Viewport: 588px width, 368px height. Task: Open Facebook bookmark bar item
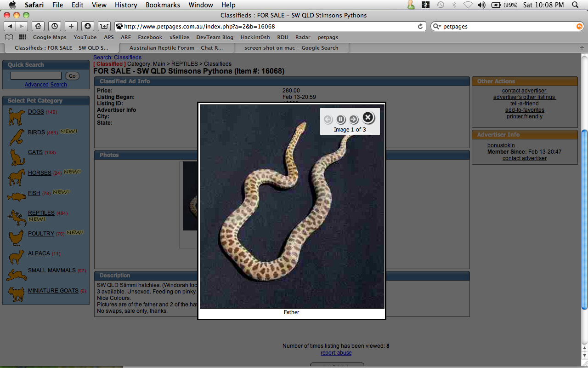[x=150, y=37]
